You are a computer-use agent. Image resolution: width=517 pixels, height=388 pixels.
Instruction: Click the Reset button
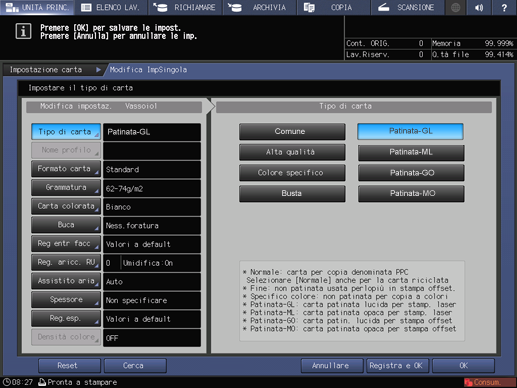(69, 366)
